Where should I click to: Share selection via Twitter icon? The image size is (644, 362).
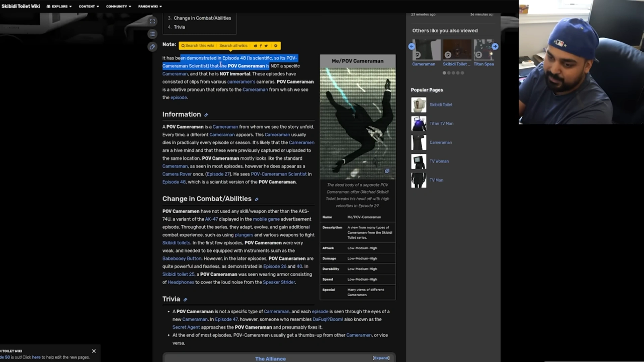pos(266,46)
